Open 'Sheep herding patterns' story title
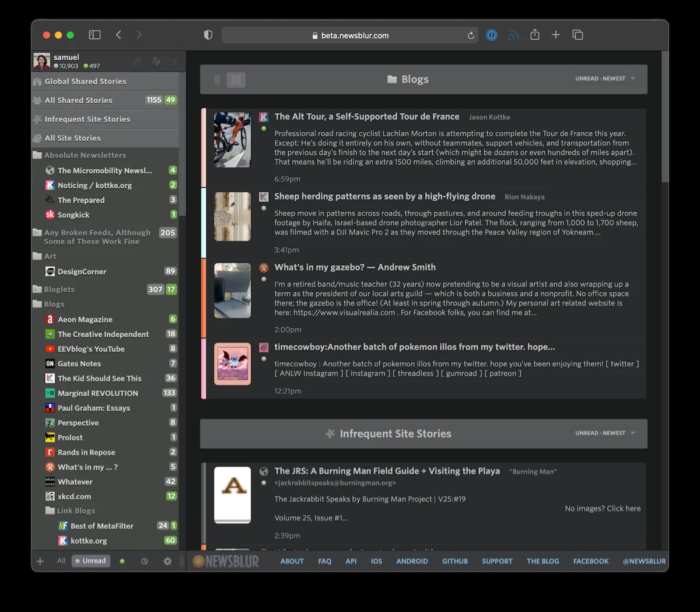Screen dimensions: 700x612 pos(385,197)
